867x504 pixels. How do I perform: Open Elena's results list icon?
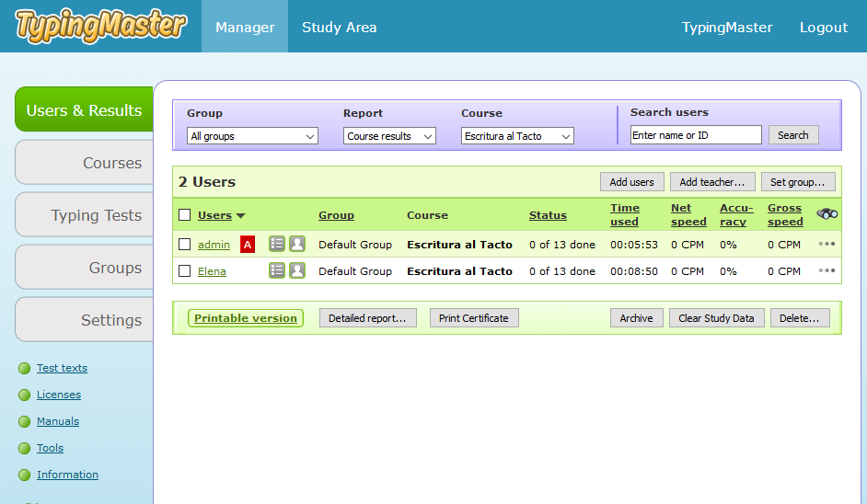[276, 270]
